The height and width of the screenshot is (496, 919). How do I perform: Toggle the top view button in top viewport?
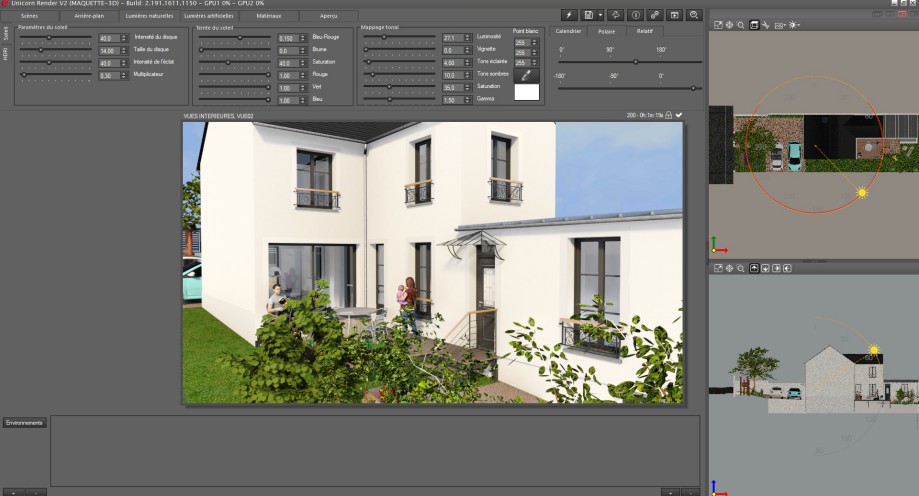pyautogui.click(x=754, y=24)
